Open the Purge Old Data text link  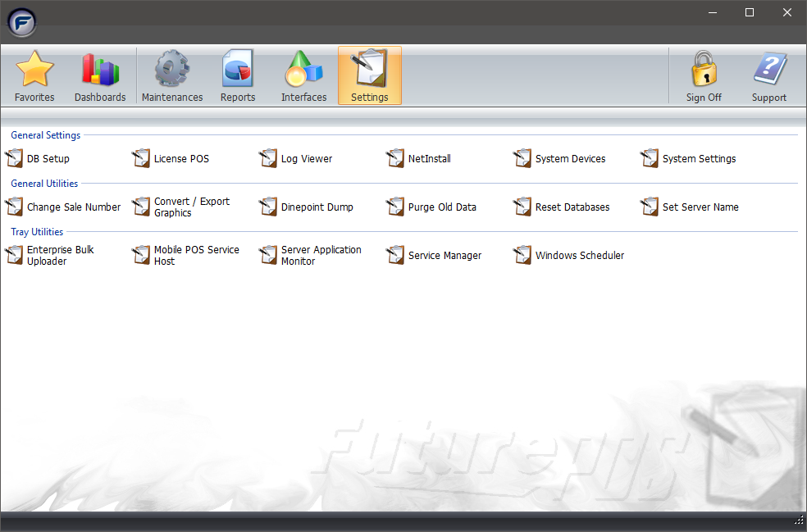pos(442,207)
